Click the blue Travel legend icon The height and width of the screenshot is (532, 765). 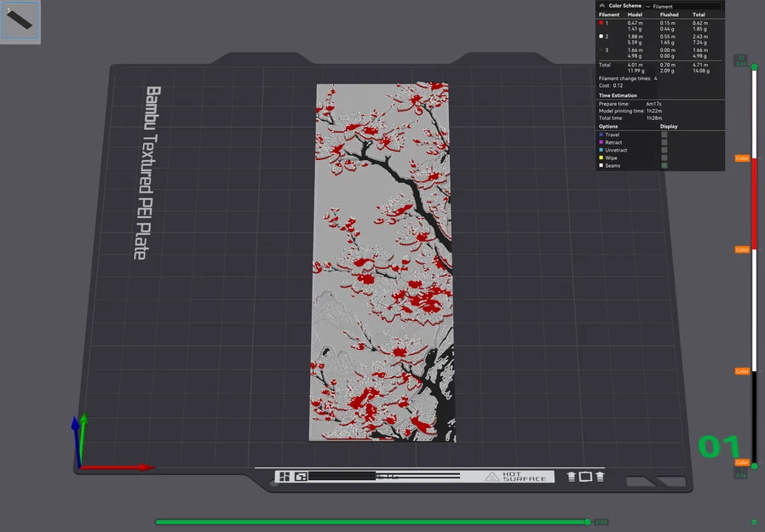click(601, 134)
